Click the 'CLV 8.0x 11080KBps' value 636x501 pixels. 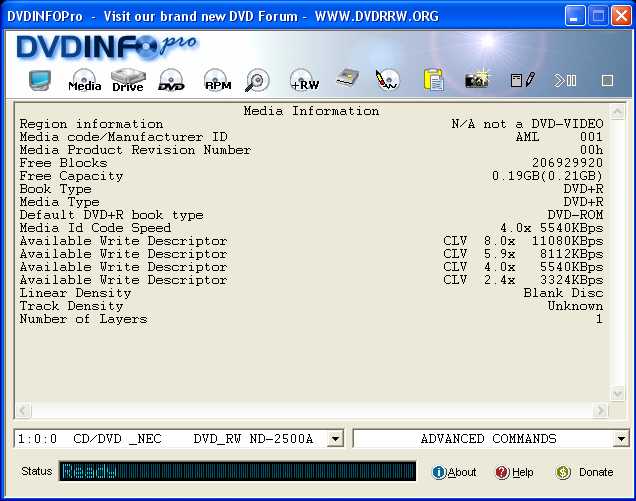523,241
